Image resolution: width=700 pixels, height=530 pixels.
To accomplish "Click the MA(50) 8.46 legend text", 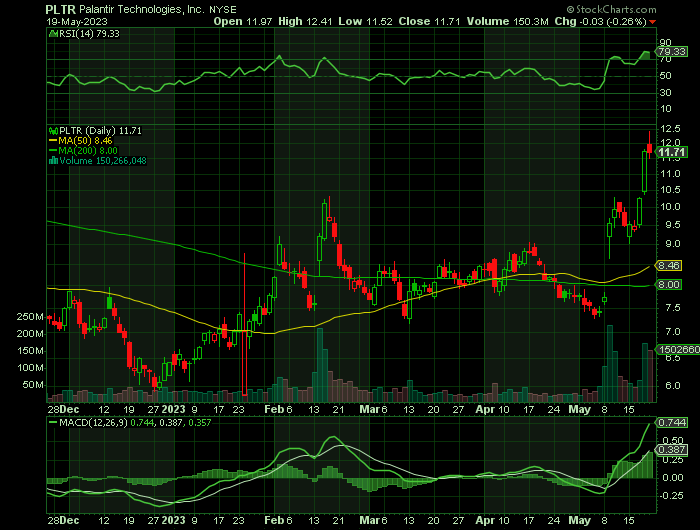I will [85, 141].
